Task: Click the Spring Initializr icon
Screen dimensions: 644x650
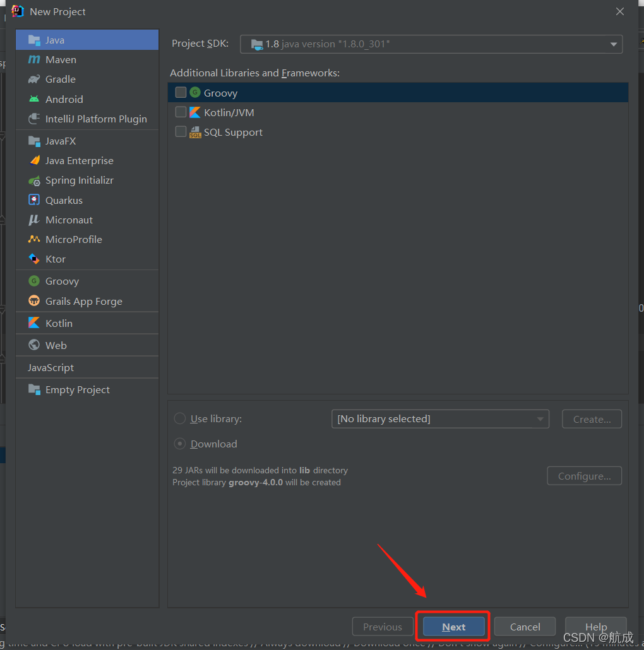Action: click(x=34, y=180)
